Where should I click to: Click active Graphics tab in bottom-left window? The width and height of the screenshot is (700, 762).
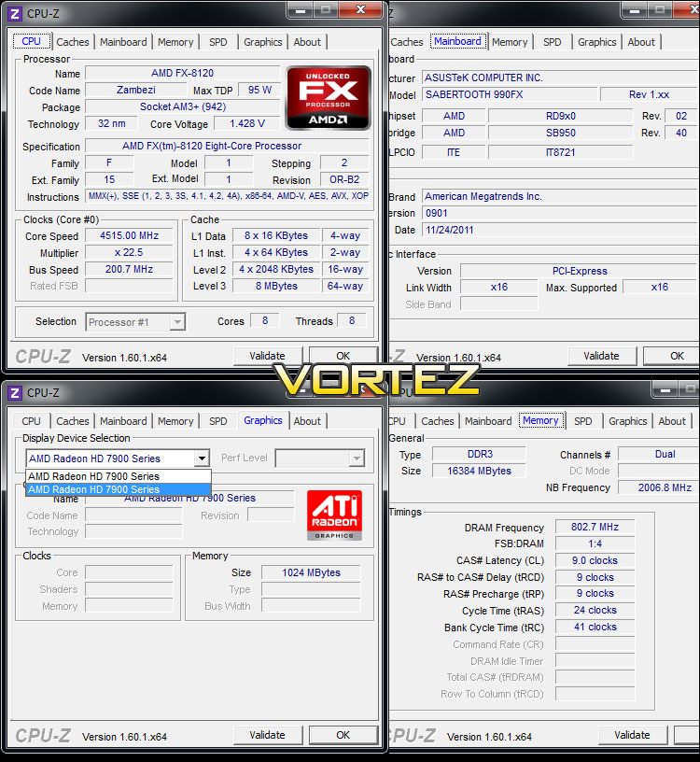coord(263,420)
